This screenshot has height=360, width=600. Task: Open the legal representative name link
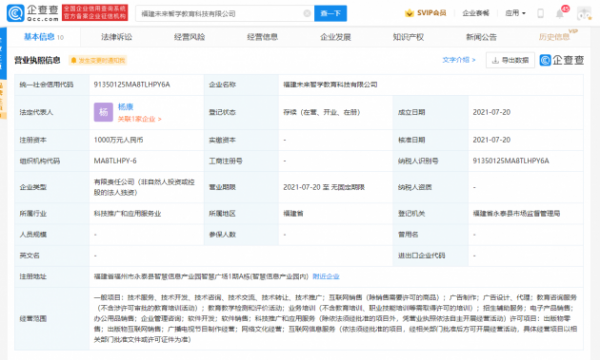click(x=126, y=107)
